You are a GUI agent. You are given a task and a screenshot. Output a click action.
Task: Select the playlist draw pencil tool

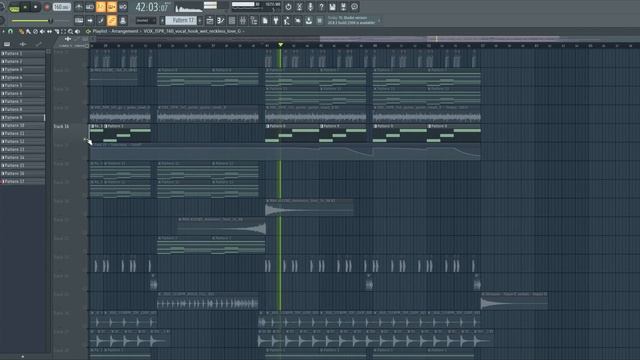(21, 31)
